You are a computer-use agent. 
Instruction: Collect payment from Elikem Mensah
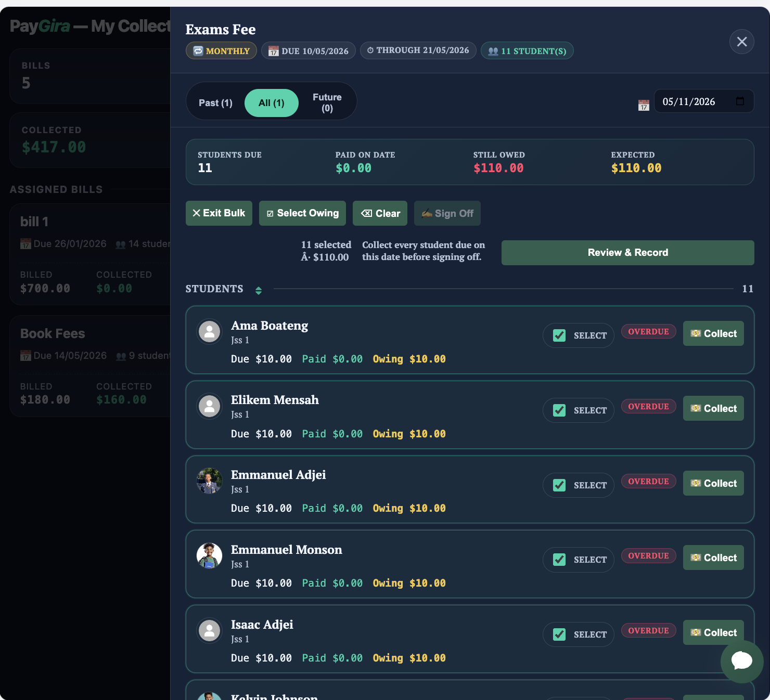click(713, 408)
